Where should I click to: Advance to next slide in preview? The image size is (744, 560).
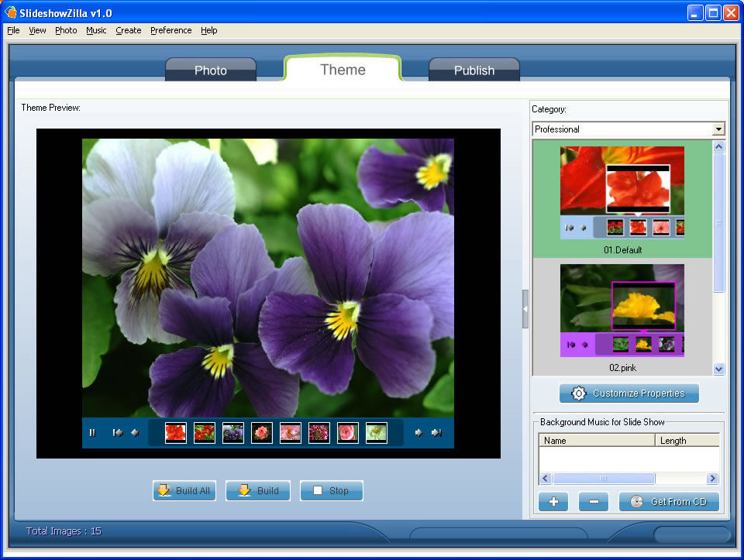click(418, 433)
